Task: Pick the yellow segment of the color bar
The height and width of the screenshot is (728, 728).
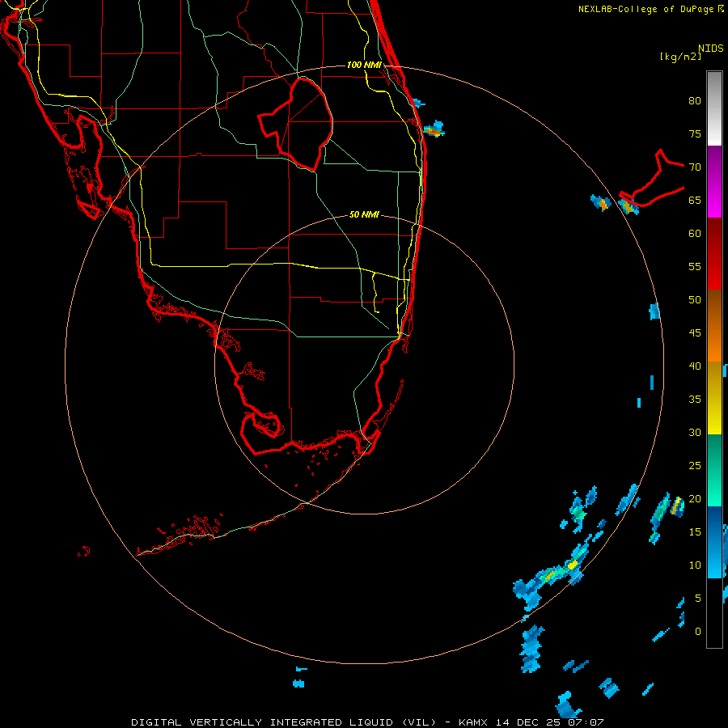Action: (714, 398)
